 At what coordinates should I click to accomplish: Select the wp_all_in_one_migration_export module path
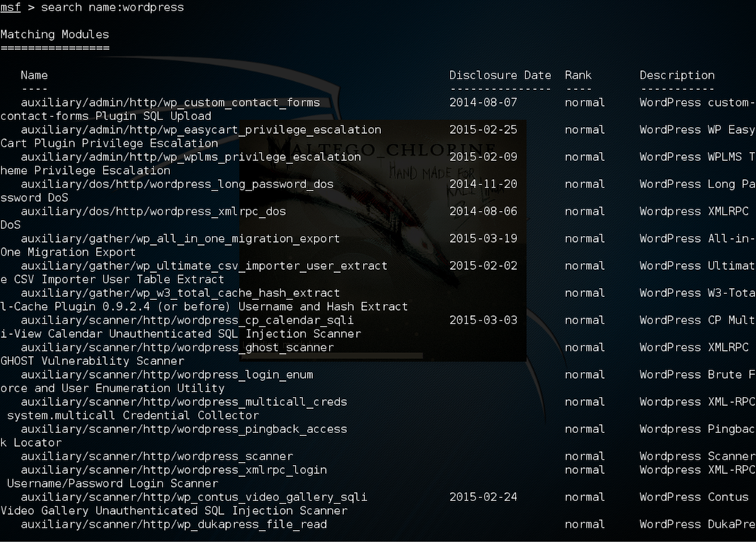click(181, 239)
